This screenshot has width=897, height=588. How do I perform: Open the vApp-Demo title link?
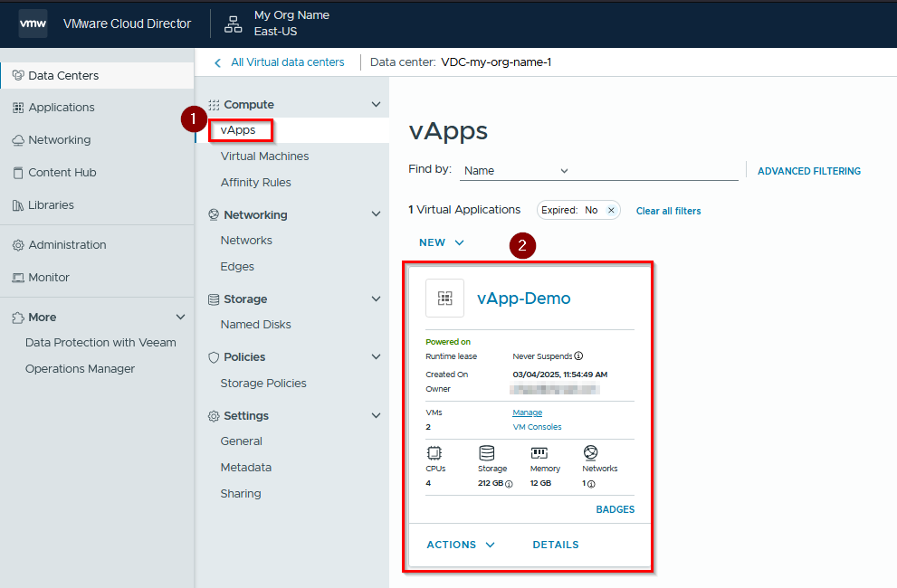coord(523,298)
